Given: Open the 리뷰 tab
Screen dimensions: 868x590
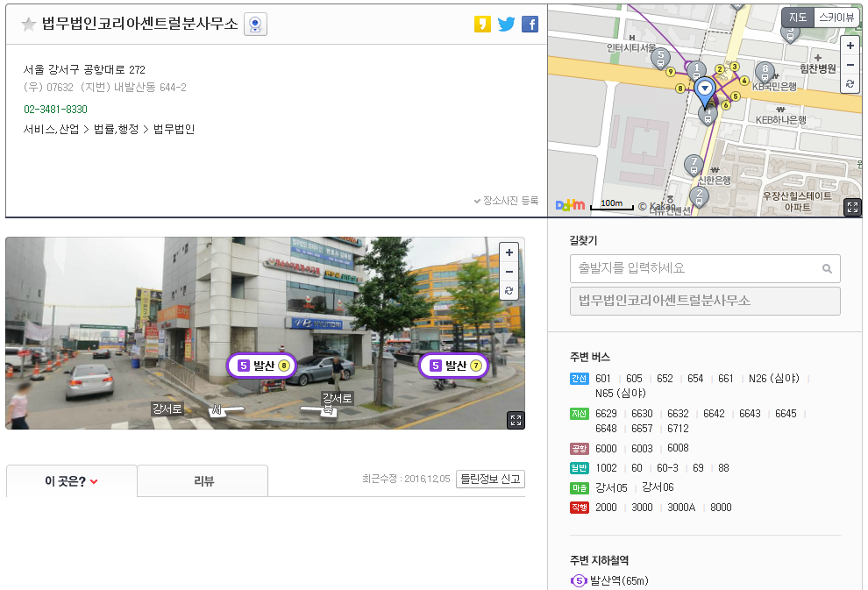Looking at the screenshot, I should click(x=203, y=481).
